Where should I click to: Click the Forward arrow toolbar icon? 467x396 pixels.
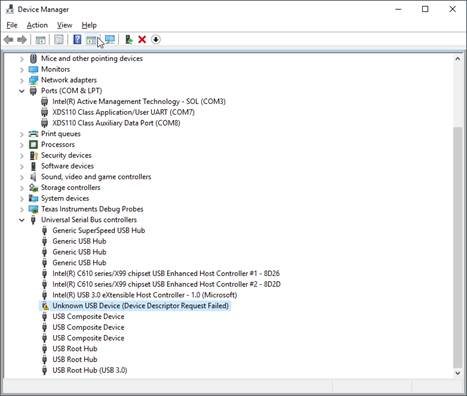(x=22, y=40)
